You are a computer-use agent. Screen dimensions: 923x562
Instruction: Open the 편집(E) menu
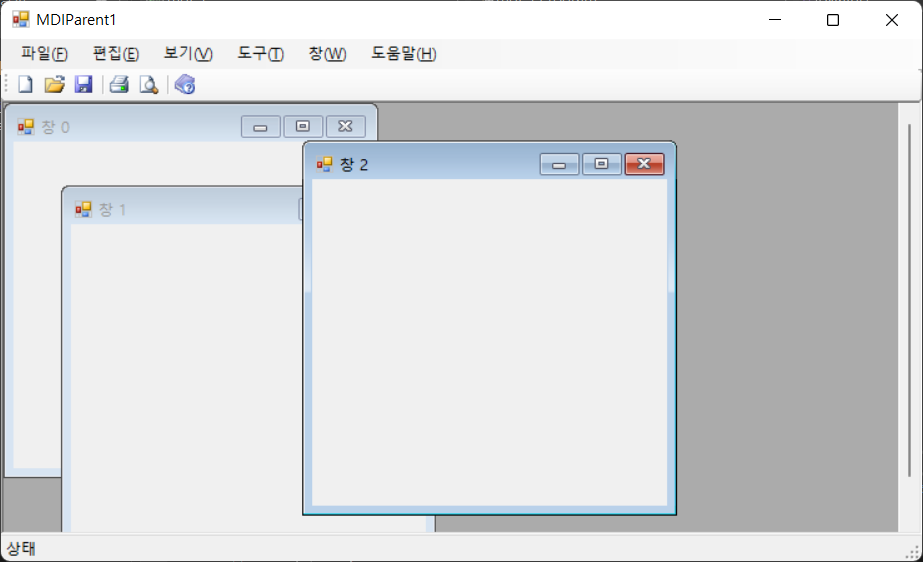[x=116, y=54]
